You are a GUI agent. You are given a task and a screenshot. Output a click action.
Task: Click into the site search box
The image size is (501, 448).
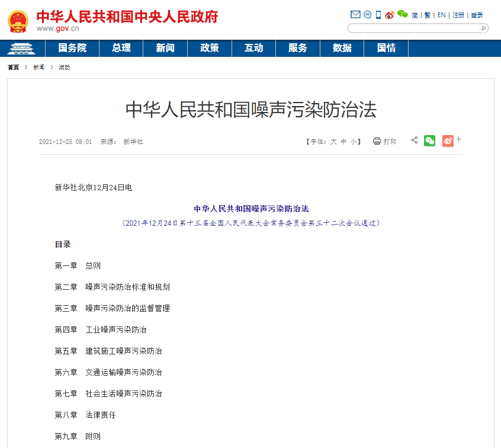[413, 28]
